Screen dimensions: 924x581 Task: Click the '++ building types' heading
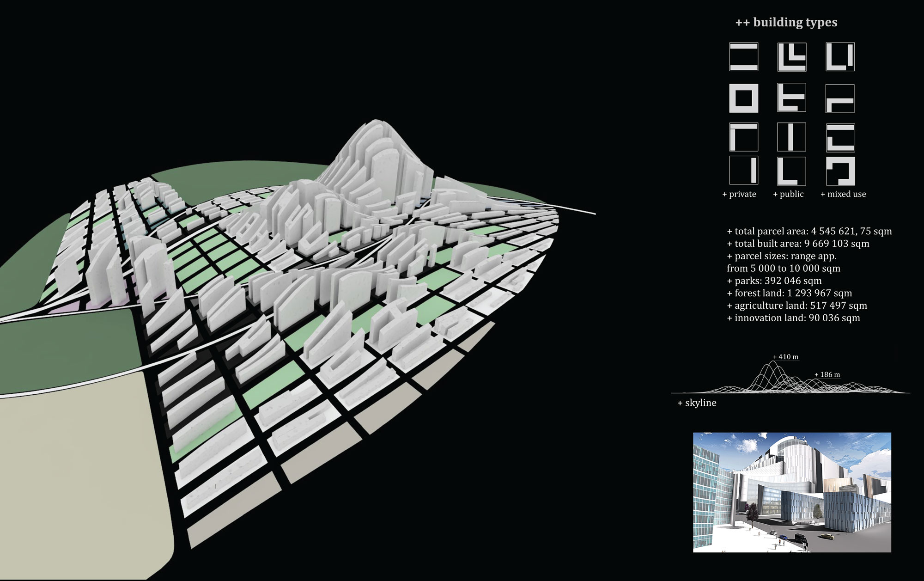point(786,22)
